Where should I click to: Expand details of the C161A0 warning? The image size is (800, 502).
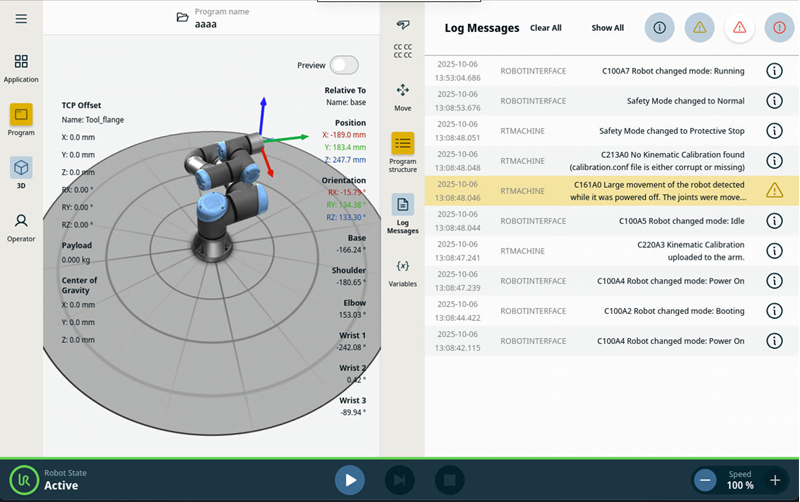coord(774,190)
